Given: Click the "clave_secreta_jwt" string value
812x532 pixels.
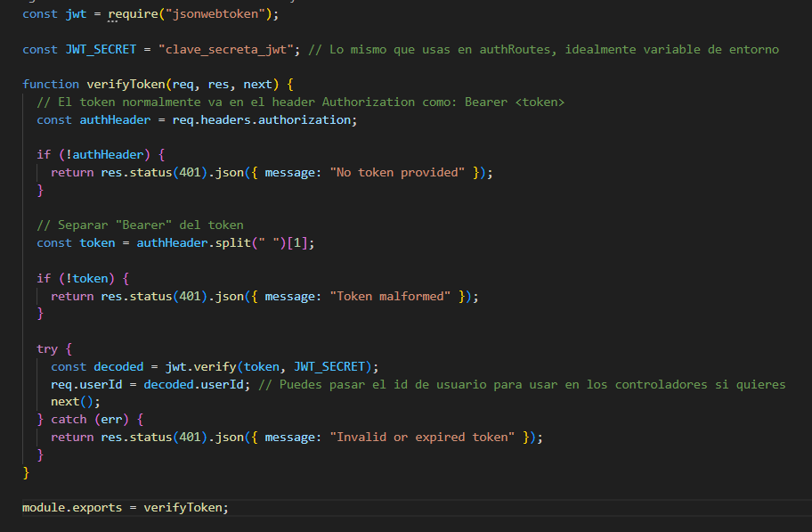Looking at the screenshot, I should tap(226, 49).
